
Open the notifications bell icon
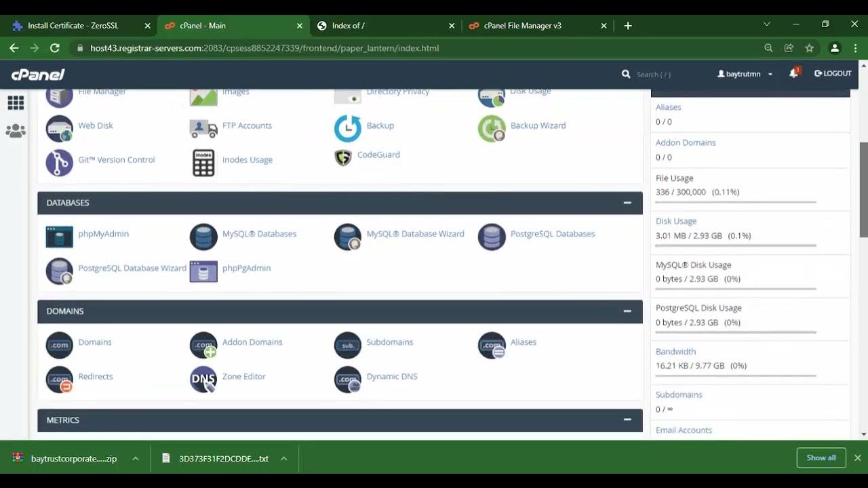click(x=794, y=73)
